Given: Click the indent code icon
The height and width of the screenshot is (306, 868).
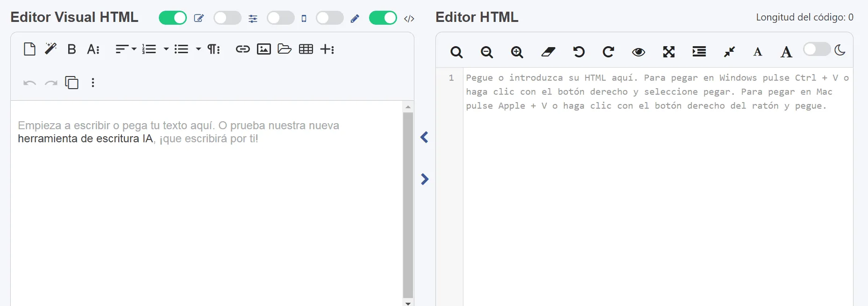Looking at the screenshot, I should click(x=699, y=52).
